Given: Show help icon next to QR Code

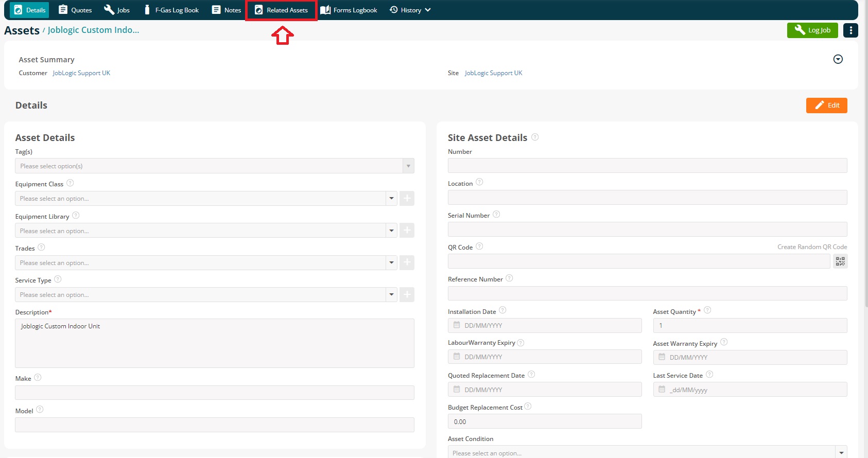Looking at the screenshot, I should point(479,246).
